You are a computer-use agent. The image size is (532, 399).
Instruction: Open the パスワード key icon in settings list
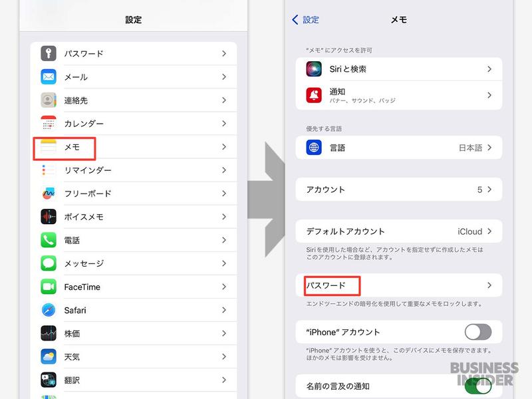pyautogui.click(x=49, y=53)
